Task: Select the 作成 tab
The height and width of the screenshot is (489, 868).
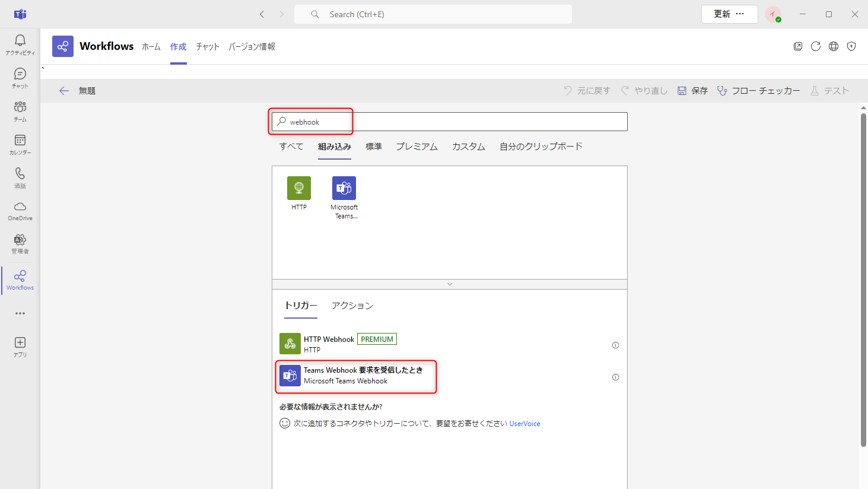Action: 179,46
